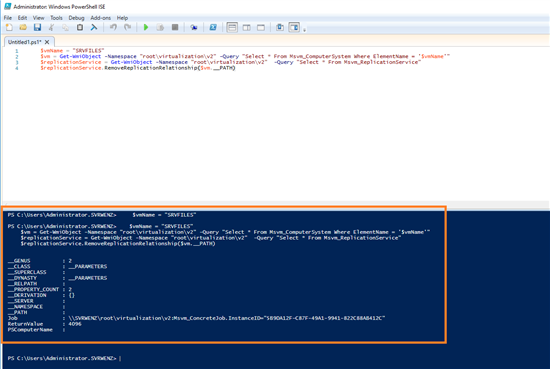
Task: Open the Tools menu
Action: [x=56, y=18]
